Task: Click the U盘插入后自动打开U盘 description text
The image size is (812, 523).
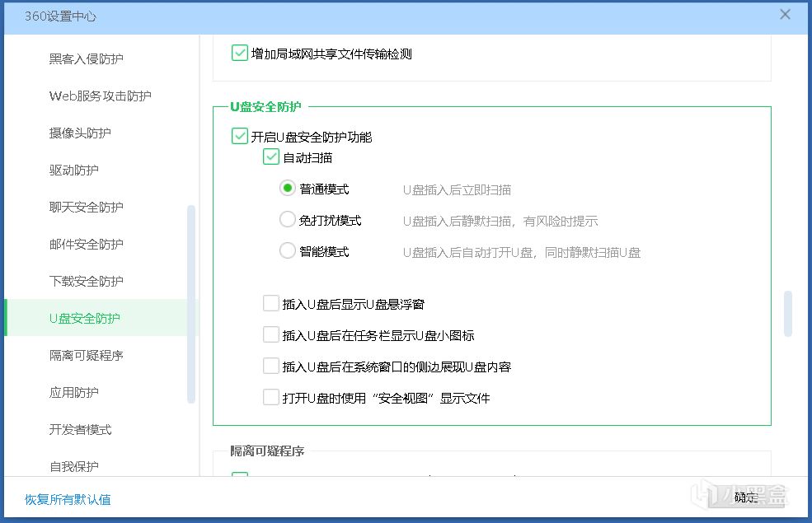Action: pyautogui.click(x=522, y=253)
